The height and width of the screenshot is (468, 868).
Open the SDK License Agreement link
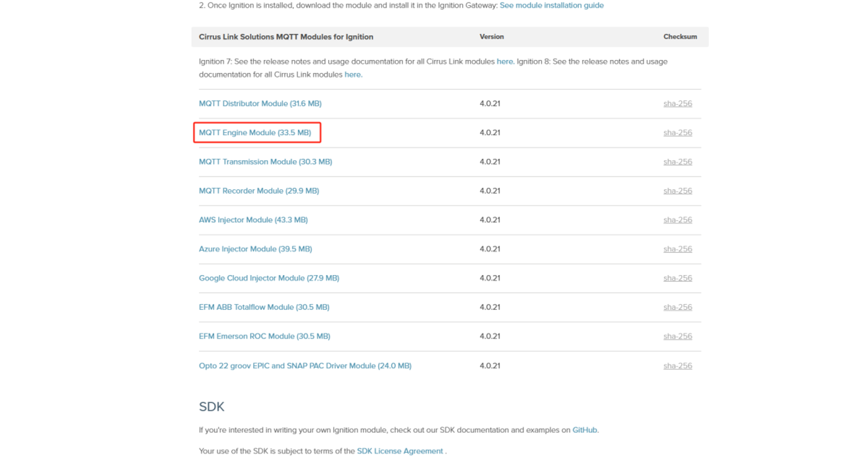coord(400,452)
